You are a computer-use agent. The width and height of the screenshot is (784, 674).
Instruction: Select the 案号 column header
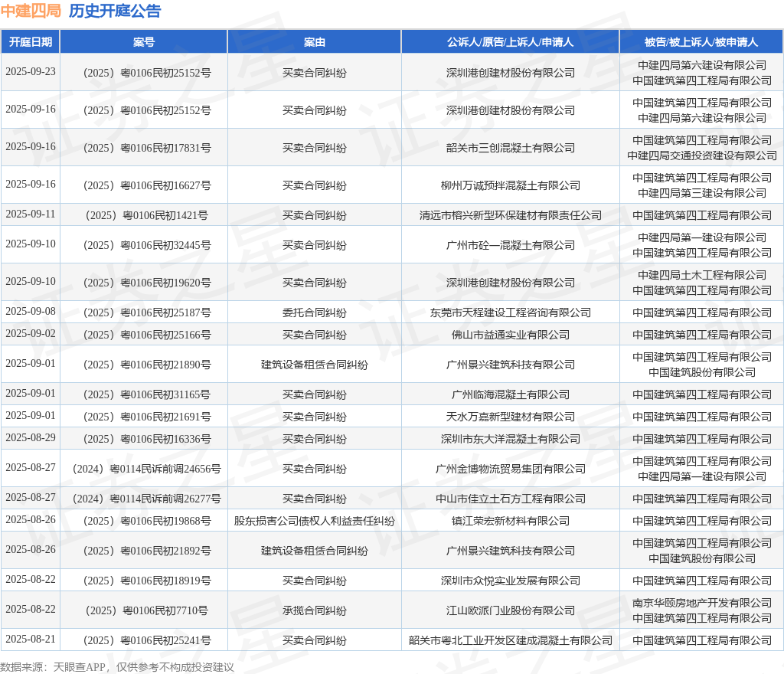tap(144, 42)
